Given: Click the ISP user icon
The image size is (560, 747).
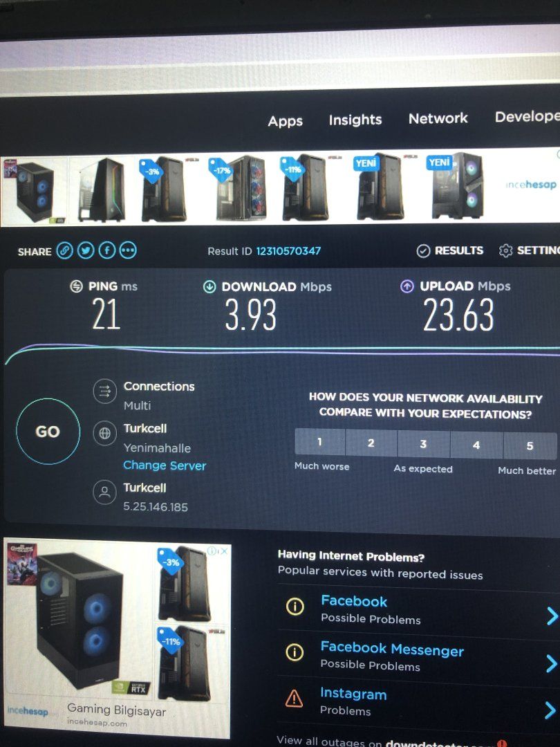Looking at the screenshot, I should coord(105,492).
